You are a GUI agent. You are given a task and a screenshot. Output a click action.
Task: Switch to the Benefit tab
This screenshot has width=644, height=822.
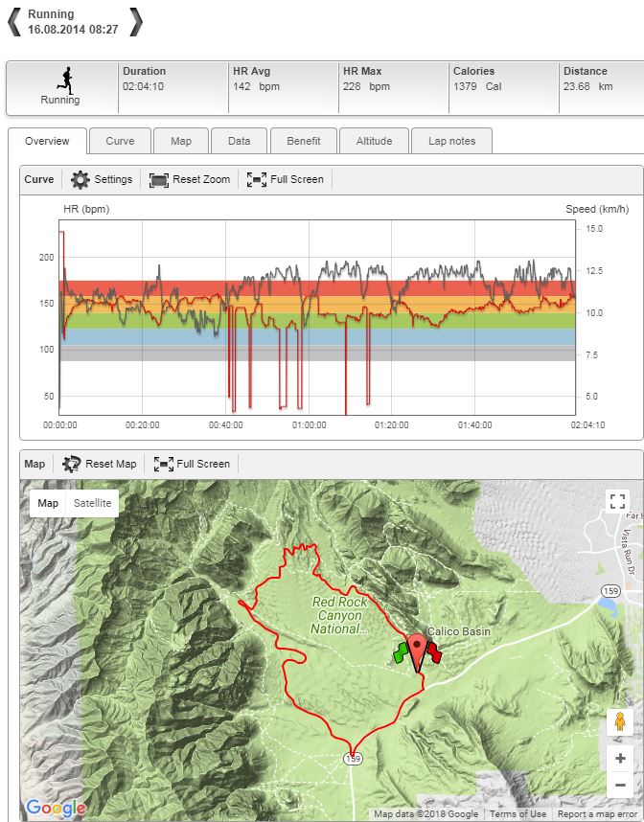click(x=304, y=141)
